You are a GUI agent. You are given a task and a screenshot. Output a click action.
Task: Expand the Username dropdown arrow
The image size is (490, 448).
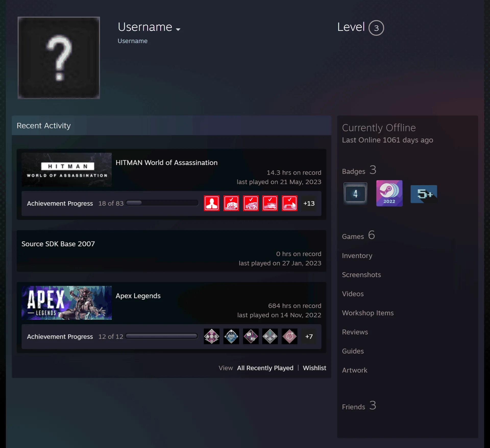click(178, 29)
